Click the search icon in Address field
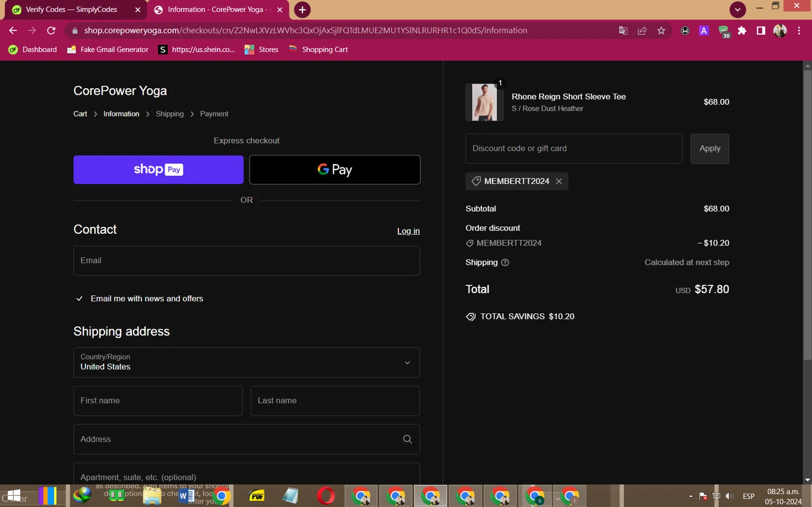812x507 pixels. [408, 439]
